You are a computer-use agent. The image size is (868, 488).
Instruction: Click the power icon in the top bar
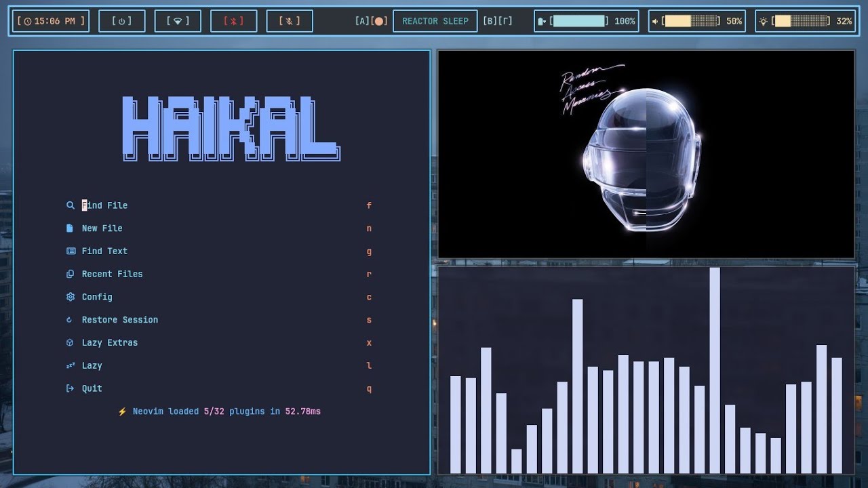pyautogui.click(x=121, y=21)
